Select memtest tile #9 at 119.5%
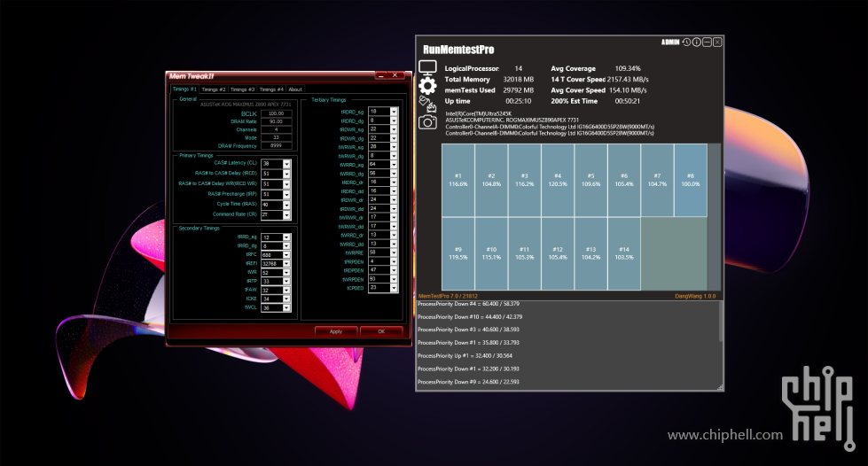868x466 pixels. (457, 253)
